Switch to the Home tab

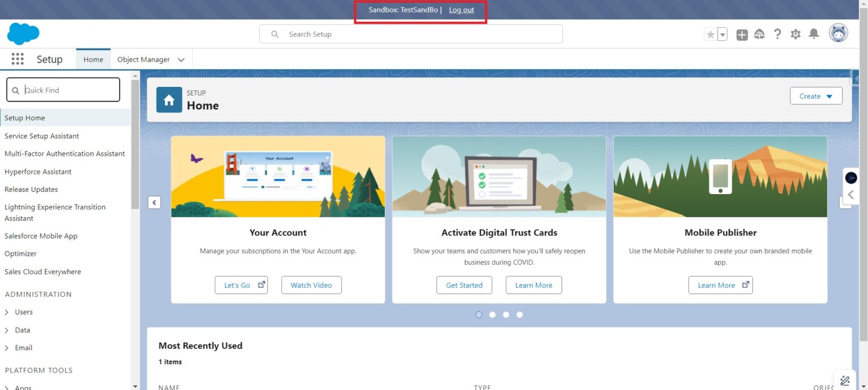93,59
